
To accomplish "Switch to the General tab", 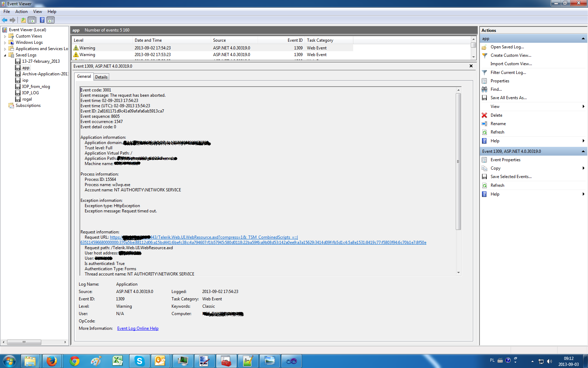I will pos(84,76).
